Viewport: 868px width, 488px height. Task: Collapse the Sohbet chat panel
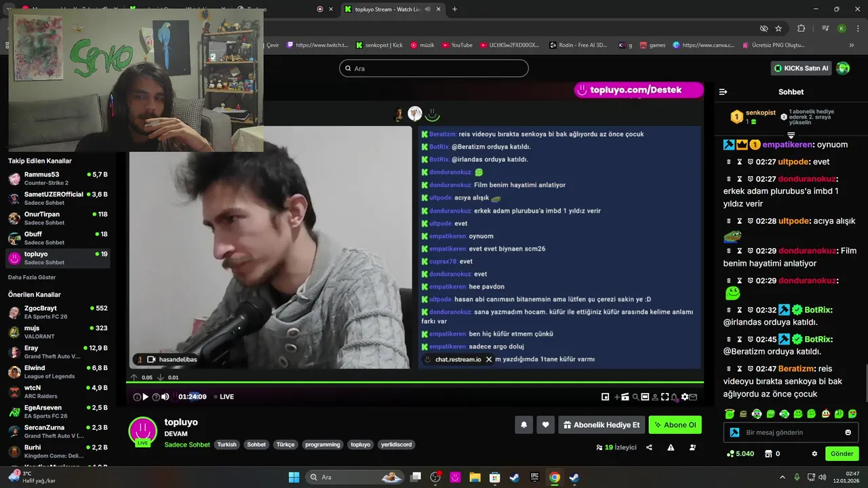click(723, 91)
